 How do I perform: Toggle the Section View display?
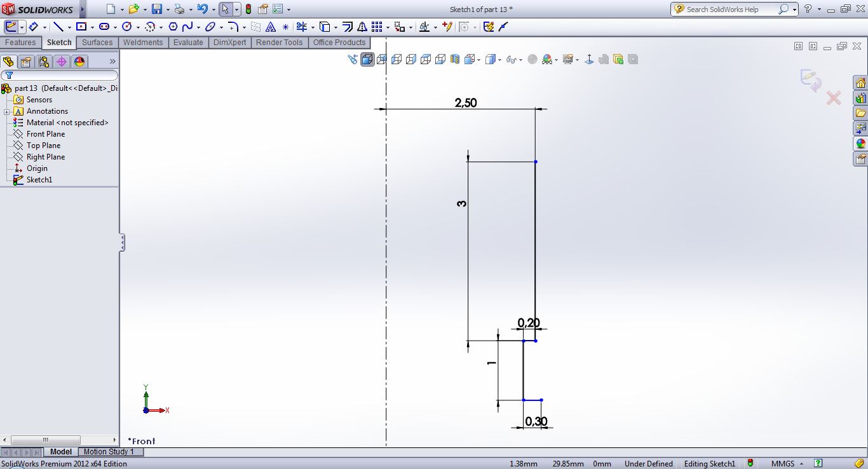455,59
